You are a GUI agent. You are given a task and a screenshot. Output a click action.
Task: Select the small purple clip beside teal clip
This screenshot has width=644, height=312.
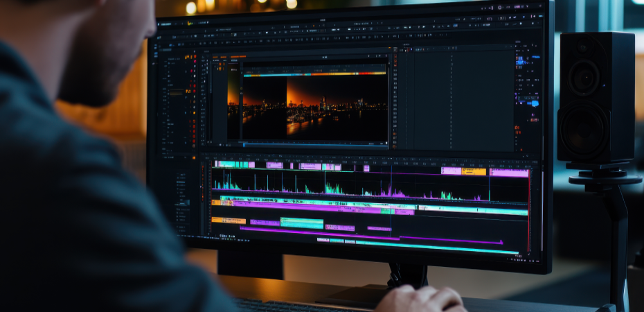click(x=265, y=223)
